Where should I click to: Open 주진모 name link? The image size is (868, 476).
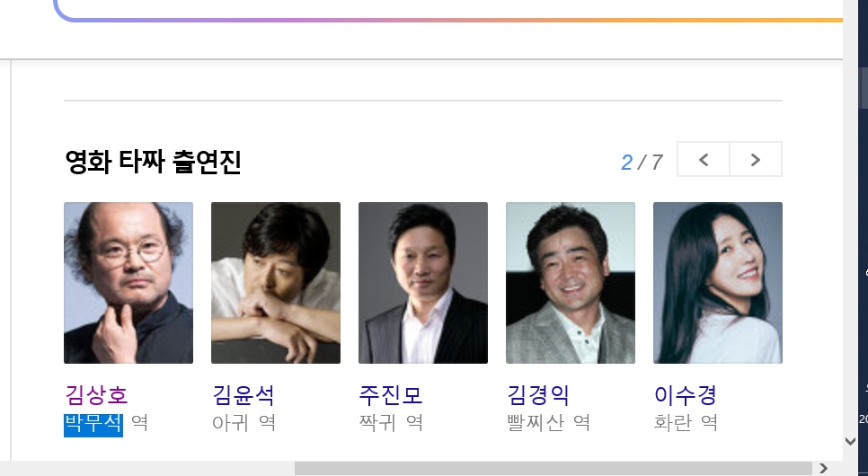(x=391, y=395)
